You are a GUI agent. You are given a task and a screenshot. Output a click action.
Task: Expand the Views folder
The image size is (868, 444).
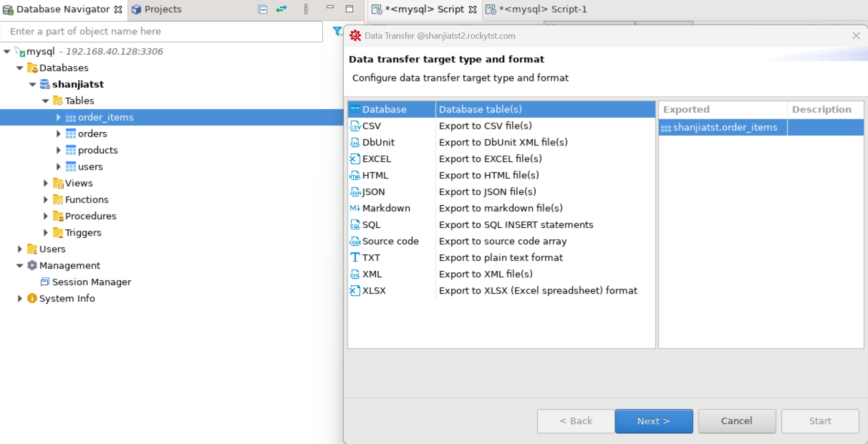pyautogui.click(x=45, y=183)
